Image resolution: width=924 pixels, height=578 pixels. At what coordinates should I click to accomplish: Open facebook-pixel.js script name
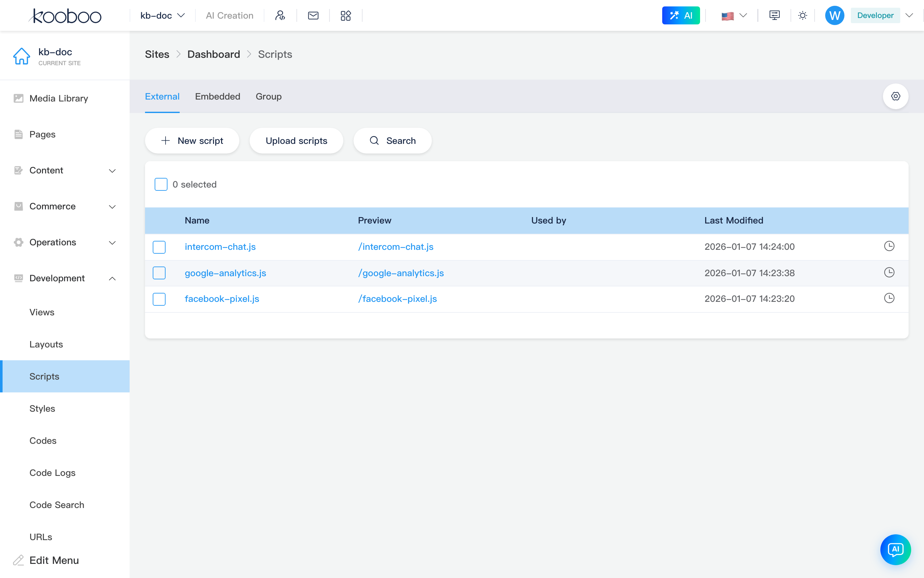(222, 299)
